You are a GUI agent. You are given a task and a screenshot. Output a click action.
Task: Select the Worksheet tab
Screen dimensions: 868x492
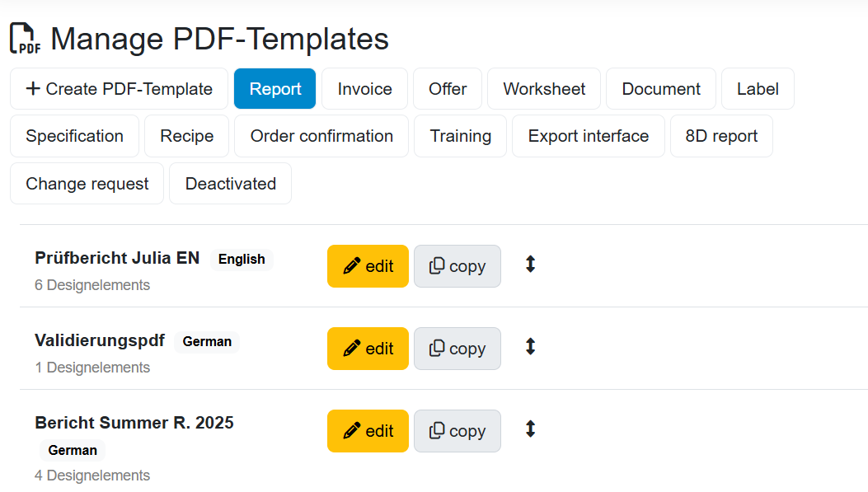point(544,88)
